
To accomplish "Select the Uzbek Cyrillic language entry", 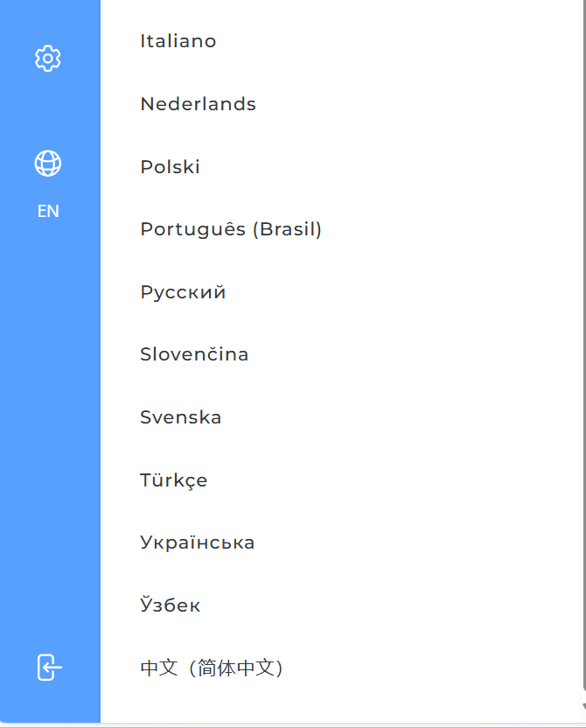I will pos(171,605).
